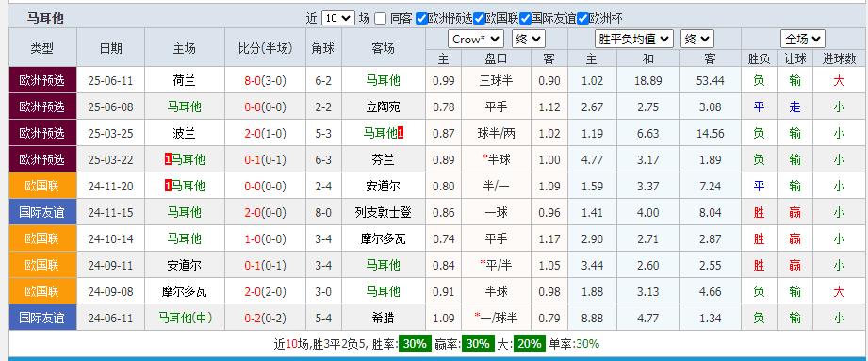Click the odds value 14.56
Image resolution: width=868 pixels, height=361 pixels.
click(x=711, y=134)
